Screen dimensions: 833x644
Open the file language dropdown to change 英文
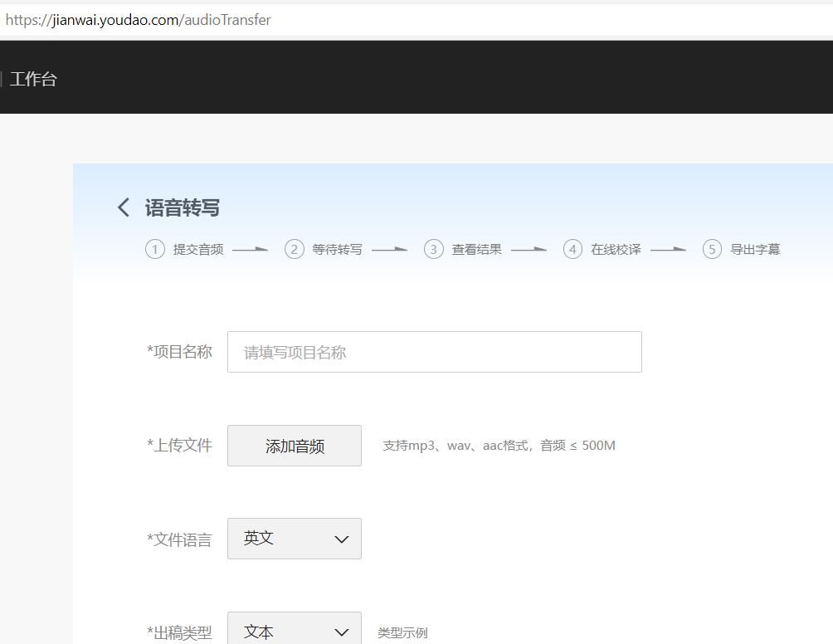pos(295,539)
